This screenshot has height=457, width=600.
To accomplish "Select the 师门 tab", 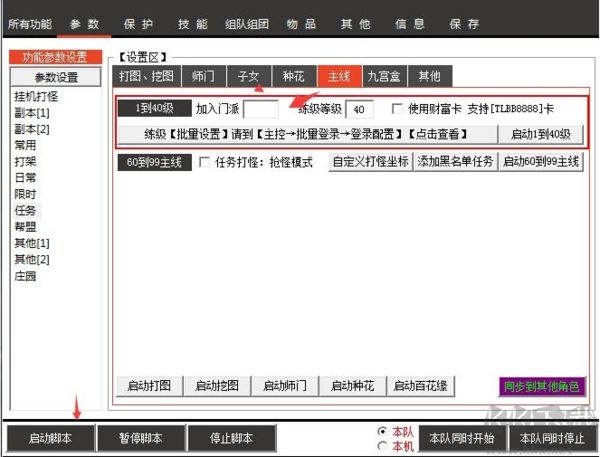I will (x=202, y=76).
